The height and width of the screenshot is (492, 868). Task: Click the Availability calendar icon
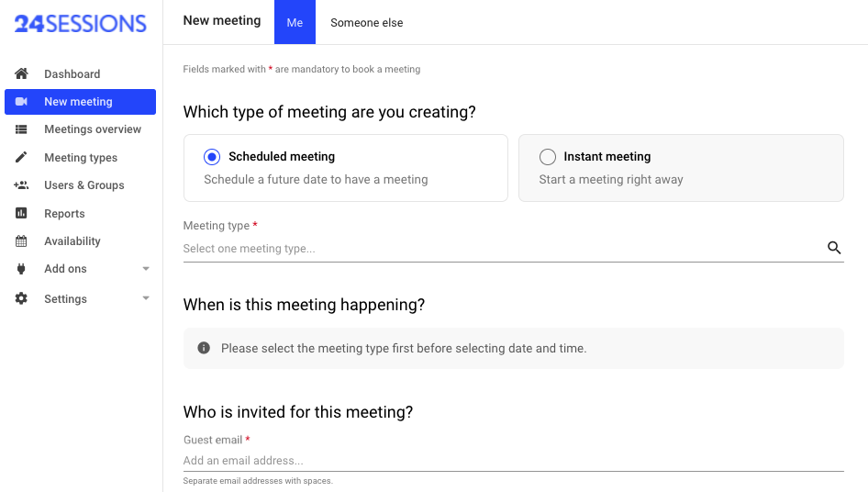point(22,241)
